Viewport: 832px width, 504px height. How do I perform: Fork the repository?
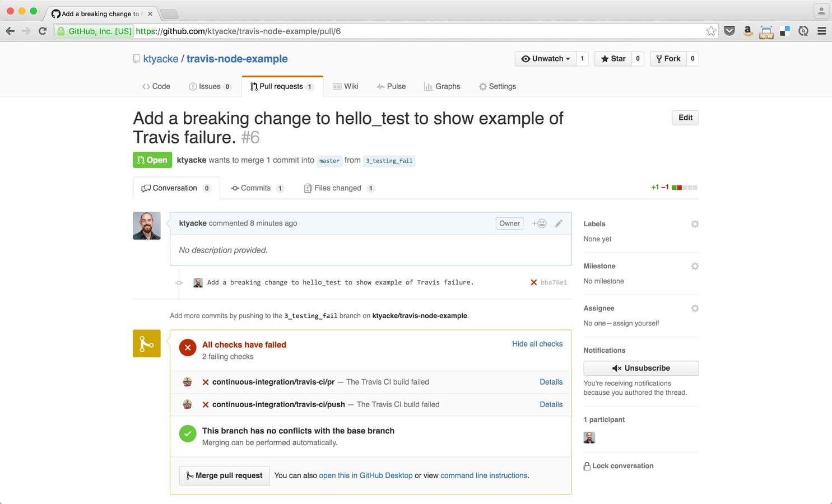[668, 59]
